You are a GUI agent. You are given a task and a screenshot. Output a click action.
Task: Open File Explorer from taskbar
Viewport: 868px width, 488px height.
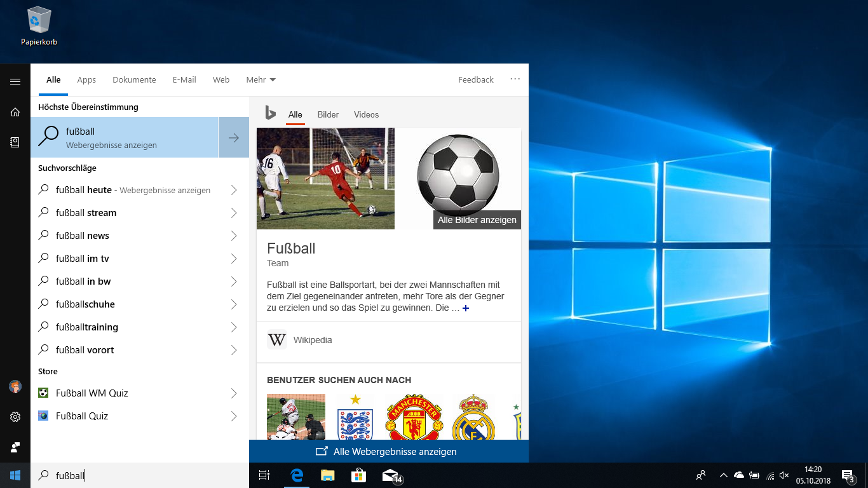click(327, 475)
